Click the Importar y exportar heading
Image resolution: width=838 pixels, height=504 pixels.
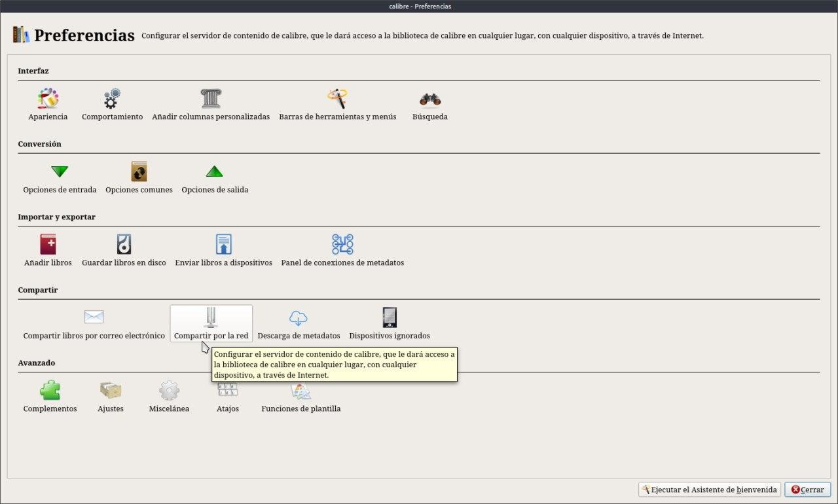click(x=57, y=217)
